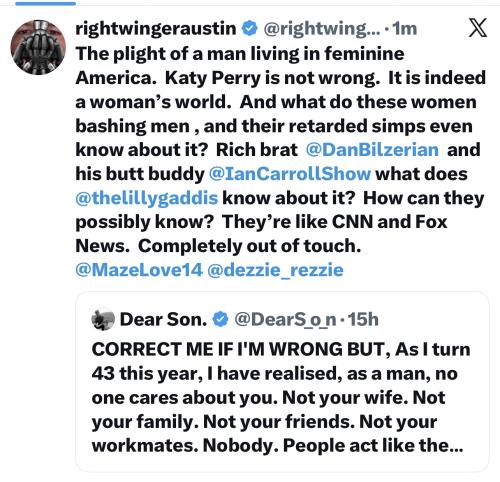Open the @thelillygaddis mention
500x482 pixels.
click(x=147, y=198)
